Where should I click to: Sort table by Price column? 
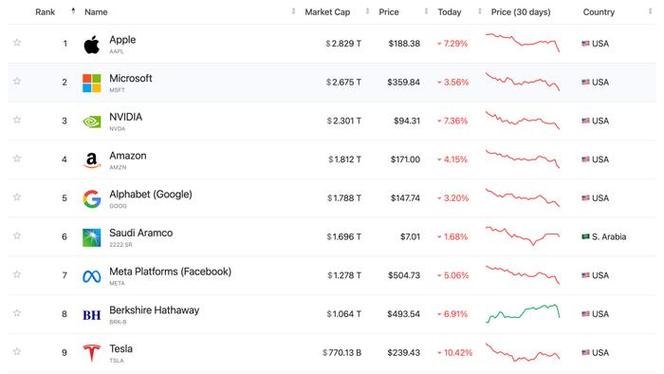(389, 12)
